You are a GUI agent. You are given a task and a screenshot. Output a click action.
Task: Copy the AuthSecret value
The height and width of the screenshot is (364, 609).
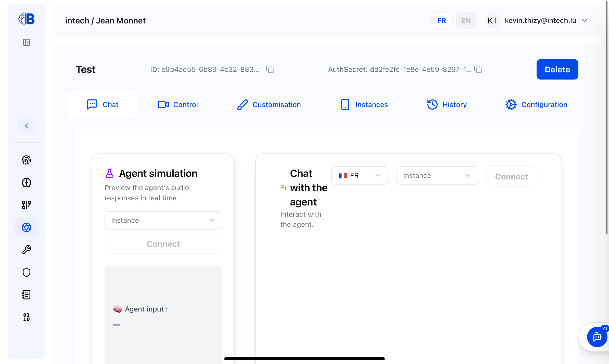(x=478, y=69)
